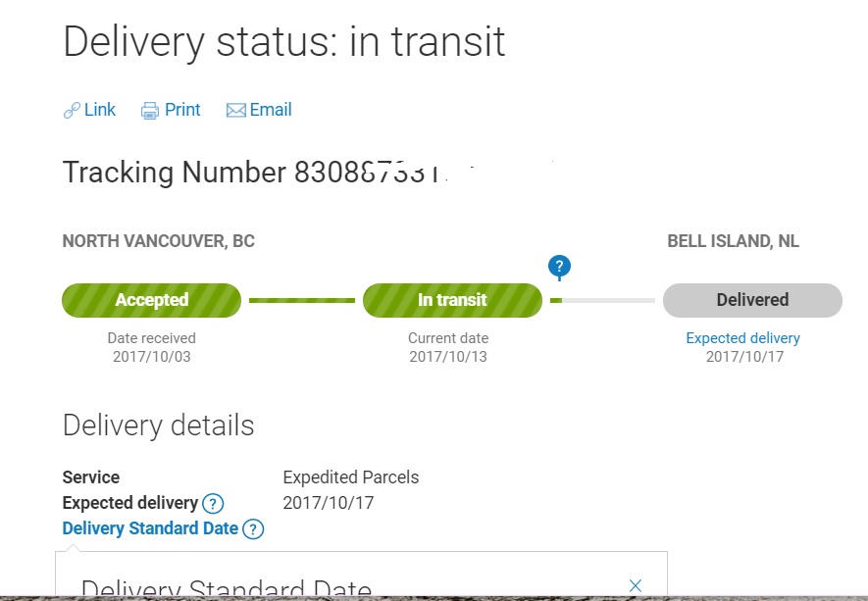The width and height of the screenshot is (868, 601).
Task: Click the printer icon
Action: tap(150, 111)
